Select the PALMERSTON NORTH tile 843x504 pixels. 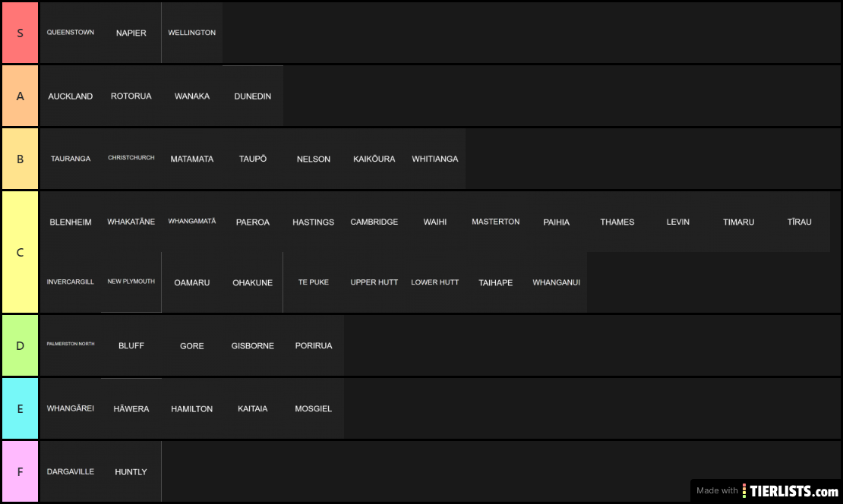tap(71, 345)
